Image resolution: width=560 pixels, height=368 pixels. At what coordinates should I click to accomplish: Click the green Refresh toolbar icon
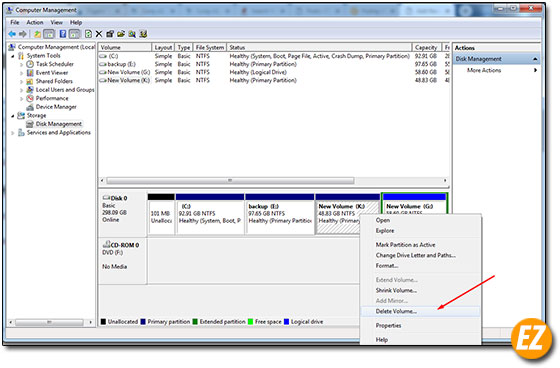point(88,34)
